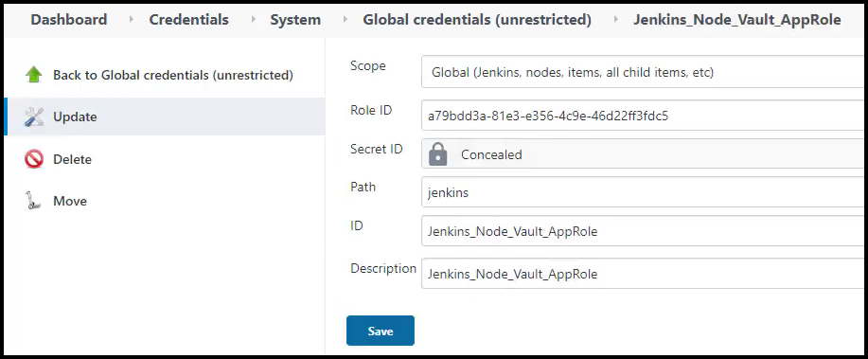Click the Move hand-truck icon
The image size is (868, 359).
pos(34,201)
